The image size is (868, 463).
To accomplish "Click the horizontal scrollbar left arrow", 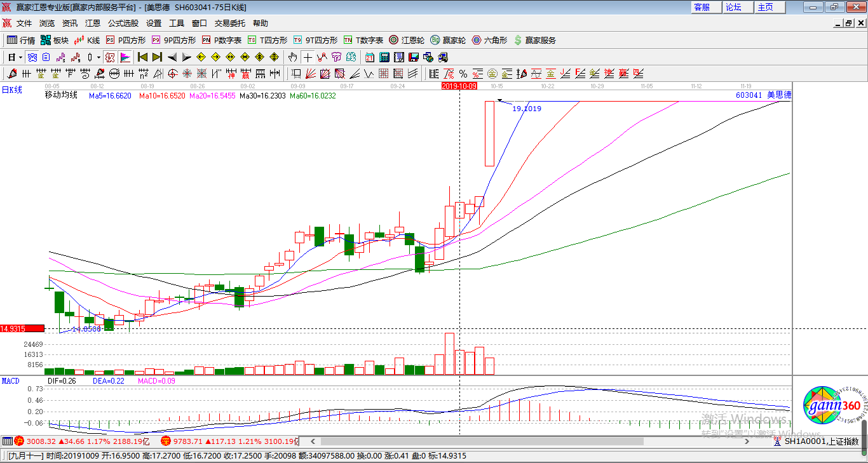I will (313, 441).
